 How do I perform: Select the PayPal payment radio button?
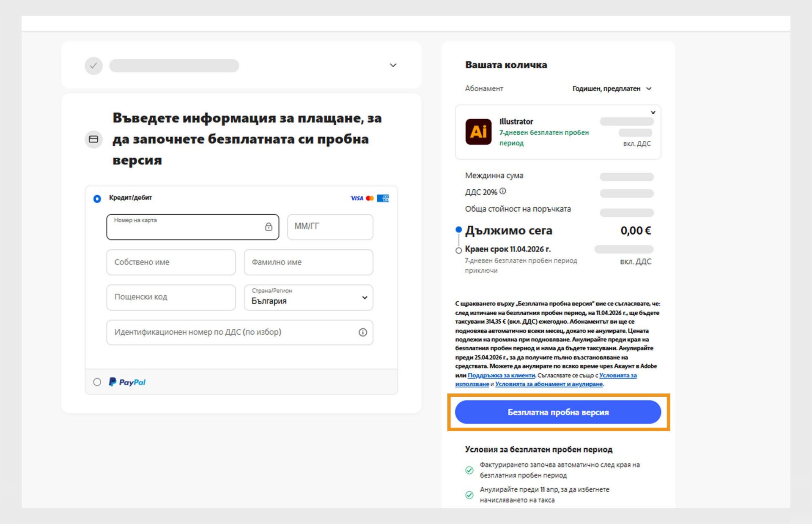[97, 382]
